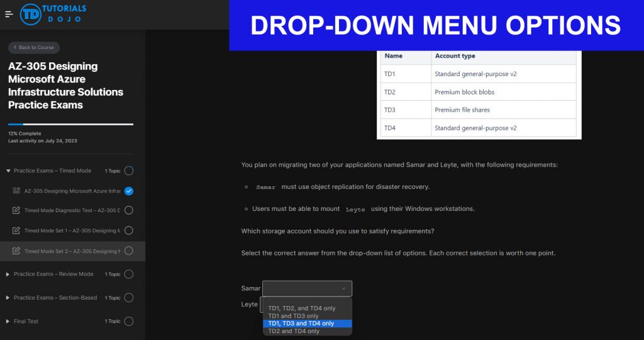
Task: Expand the Final Test section
Action: coord(8,321)
